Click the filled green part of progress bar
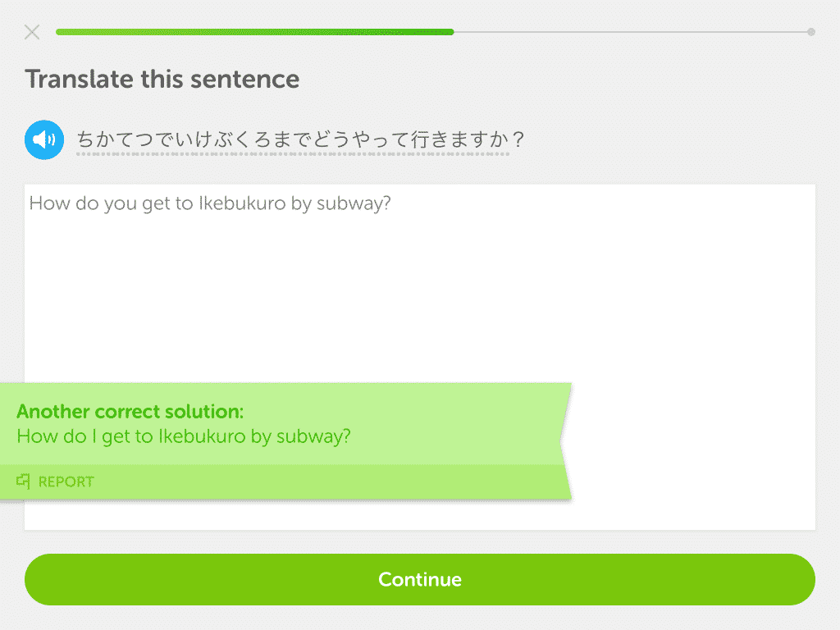Image resolution: width=840 pixels, height=630 pixels. tap(255, 32)
